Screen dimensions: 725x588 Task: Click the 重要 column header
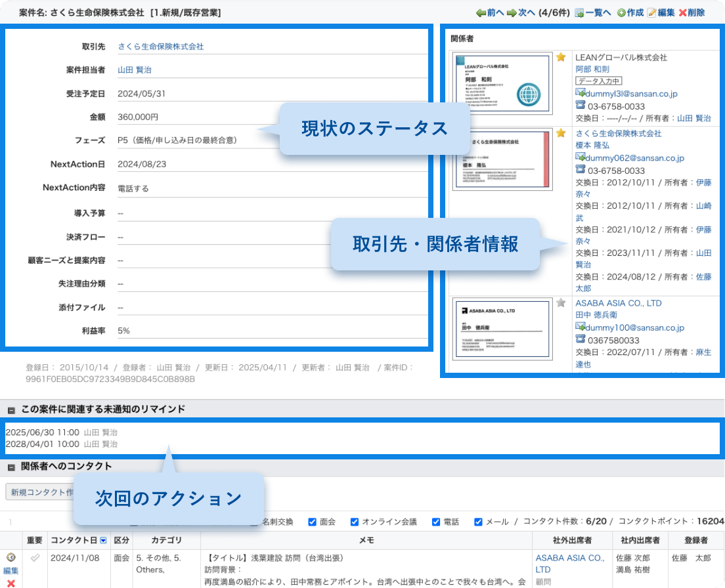tap(35, 541)
